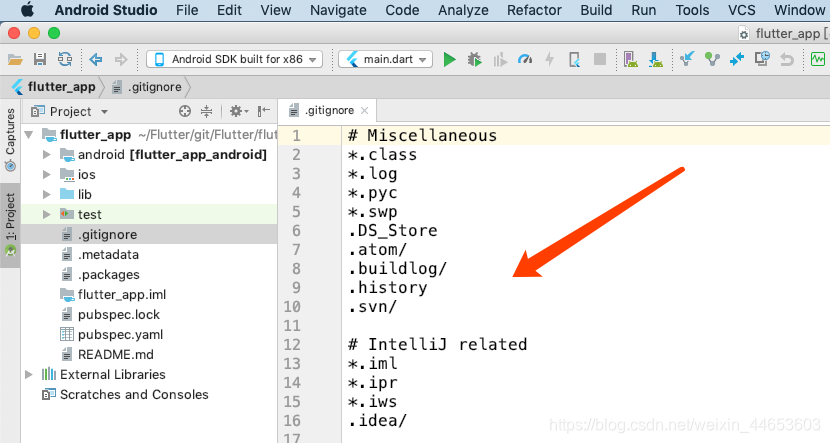Open the File menu

[x=187, y=10]
